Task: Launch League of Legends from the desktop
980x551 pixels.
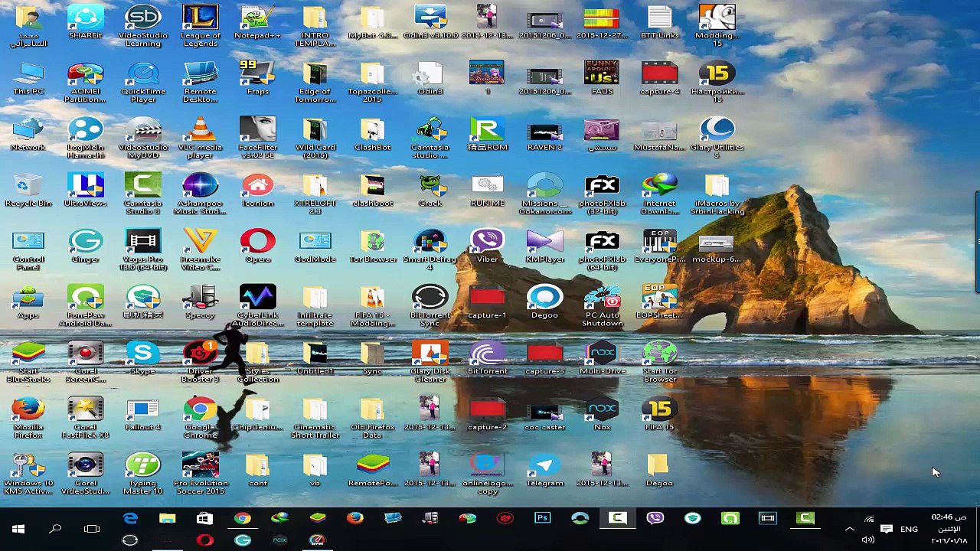Action: (200, 26)
